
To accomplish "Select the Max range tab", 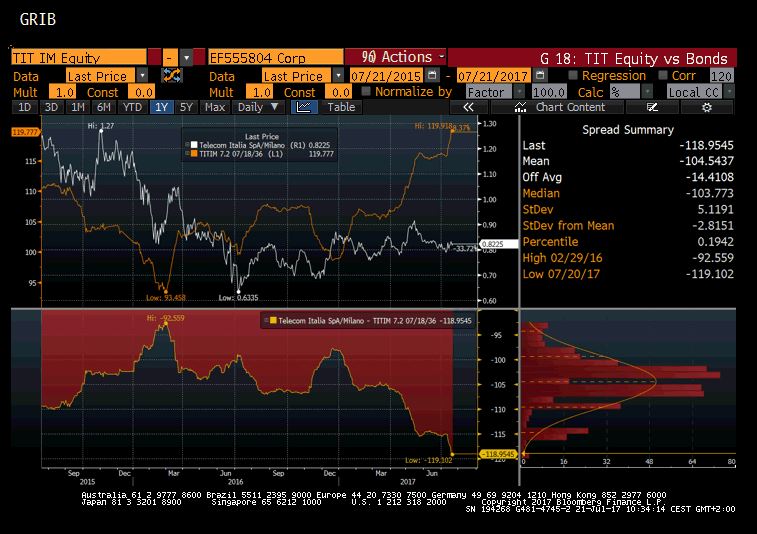I will (x=215, y=107).
